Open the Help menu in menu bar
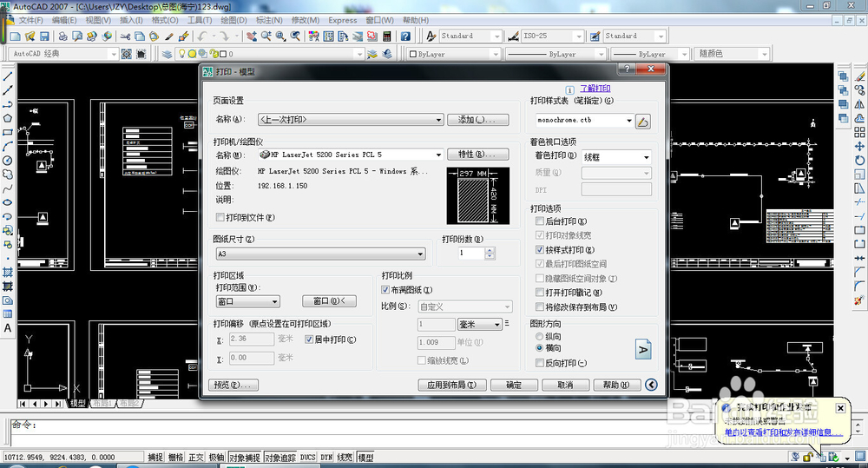The image size is (868, 468). (x=416, y=20)
